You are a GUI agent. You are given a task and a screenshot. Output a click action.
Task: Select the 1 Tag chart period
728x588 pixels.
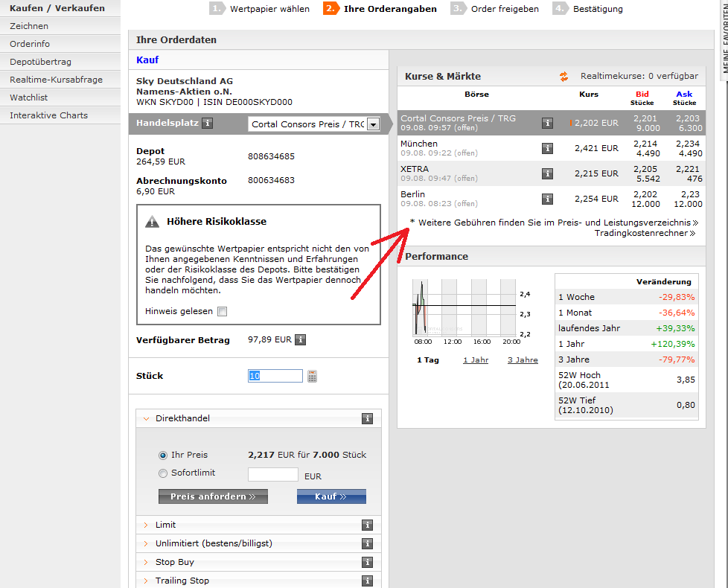click(x=427, y=360)
